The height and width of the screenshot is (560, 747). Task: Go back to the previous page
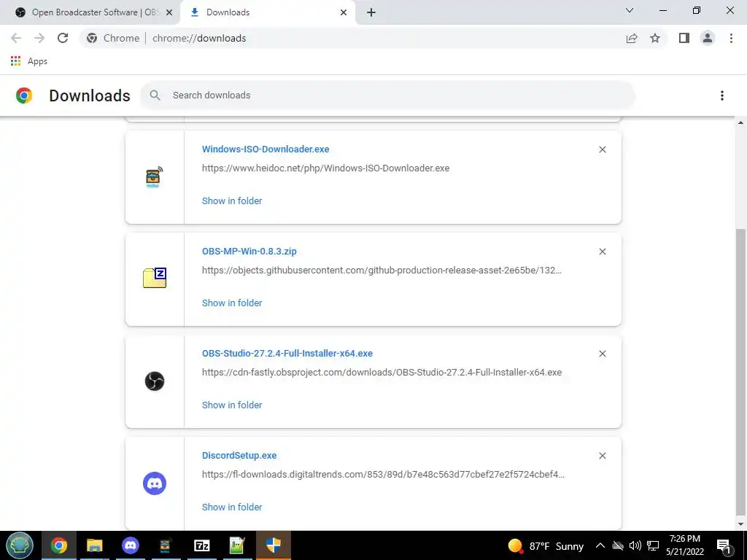pos(16,38)
